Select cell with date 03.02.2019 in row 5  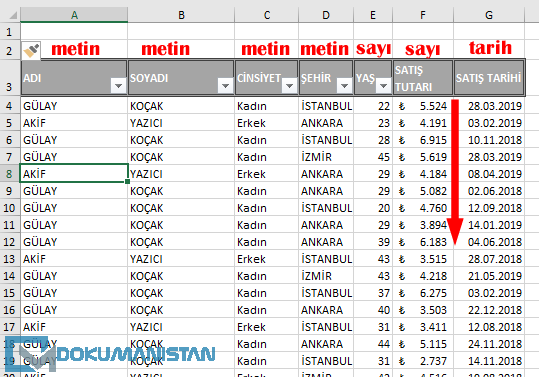489,123
